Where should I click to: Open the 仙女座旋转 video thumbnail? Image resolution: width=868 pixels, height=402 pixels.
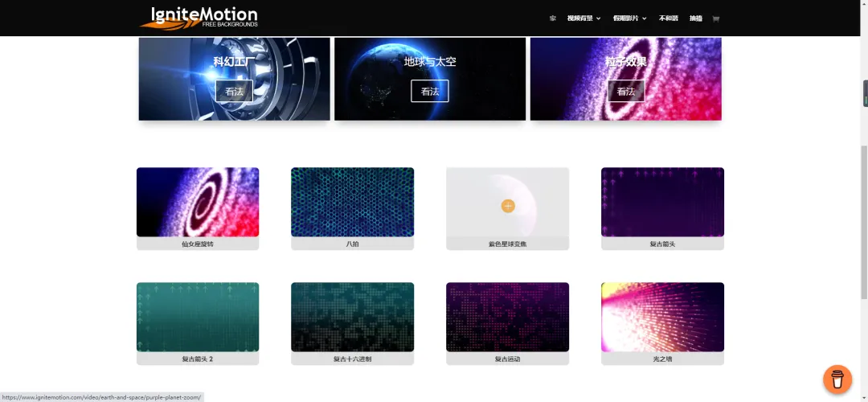[198, 202]
